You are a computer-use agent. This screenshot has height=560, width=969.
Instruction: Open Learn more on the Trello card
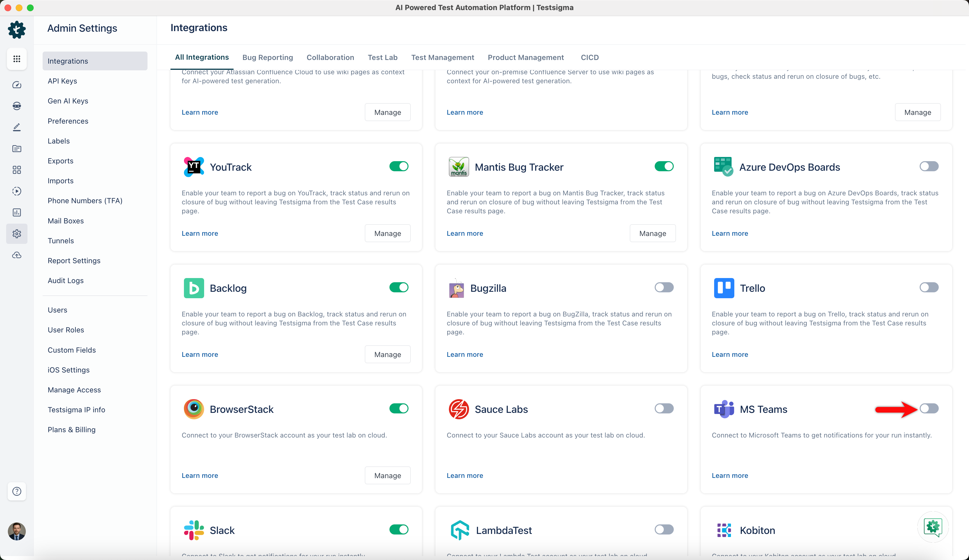pos(730,354)
